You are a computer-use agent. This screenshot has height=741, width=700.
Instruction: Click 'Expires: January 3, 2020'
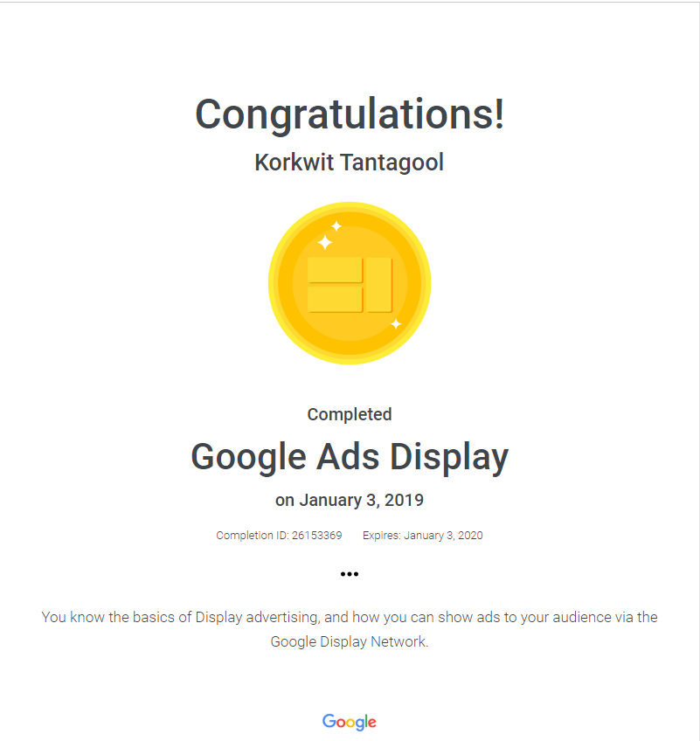(x=423, y=536)
